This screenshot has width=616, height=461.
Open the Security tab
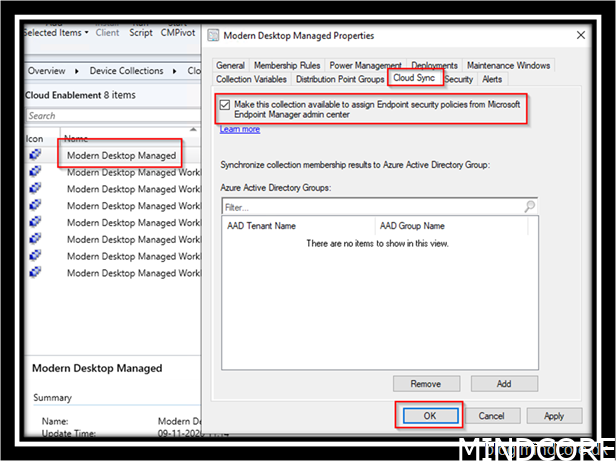458,79
